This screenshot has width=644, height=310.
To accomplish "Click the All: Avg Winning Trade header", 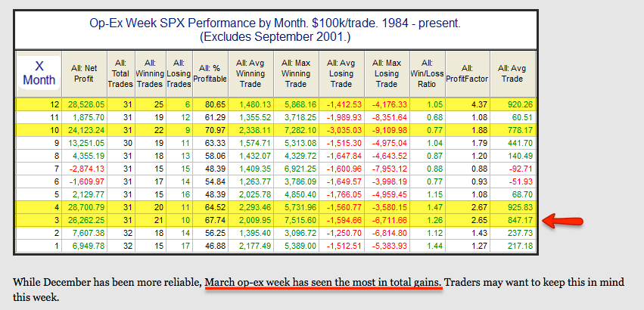I will click(x=250, y=74).
